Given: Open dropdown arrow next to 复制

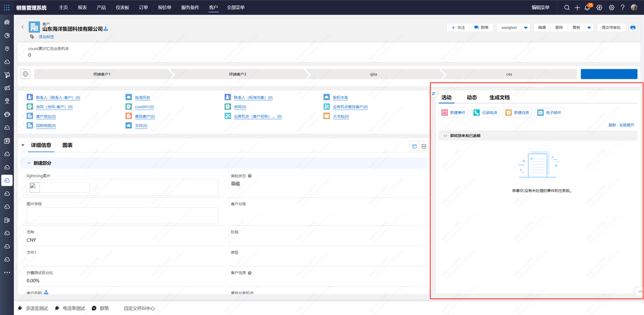Looking at the screenshot, I should tap(589, 28).
